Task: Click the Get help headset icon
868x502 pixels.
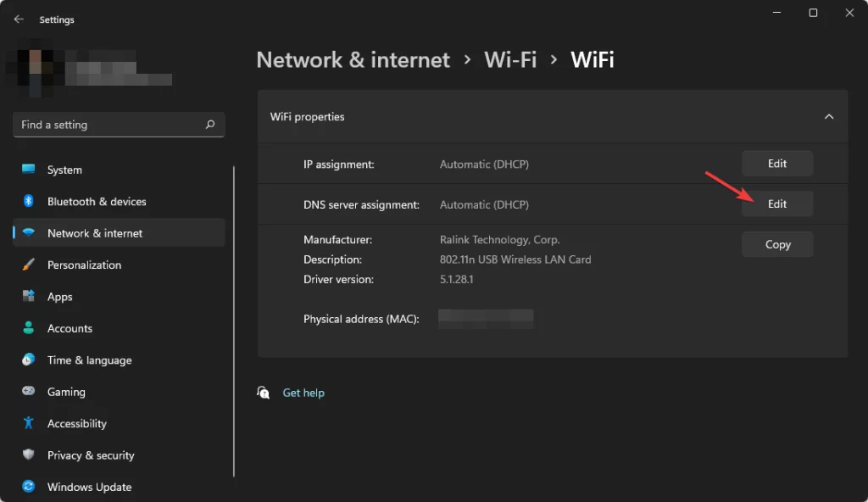Action: (x=264, y=392)
